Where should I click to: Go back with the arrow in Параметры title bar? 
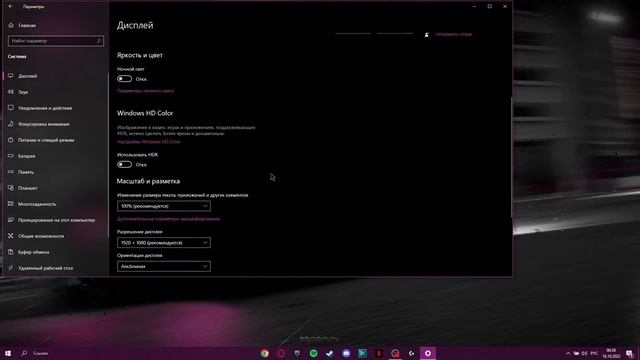tap(10, 7)
